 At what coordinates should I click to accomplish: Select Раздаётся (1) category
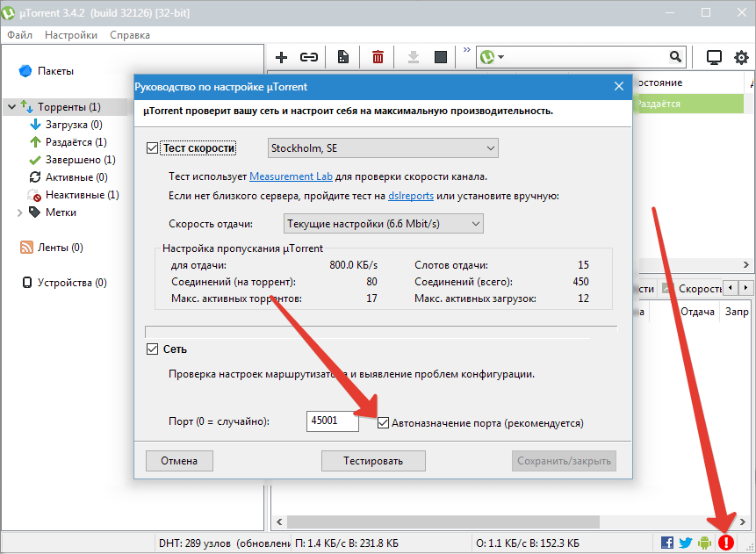coord(76,142)
